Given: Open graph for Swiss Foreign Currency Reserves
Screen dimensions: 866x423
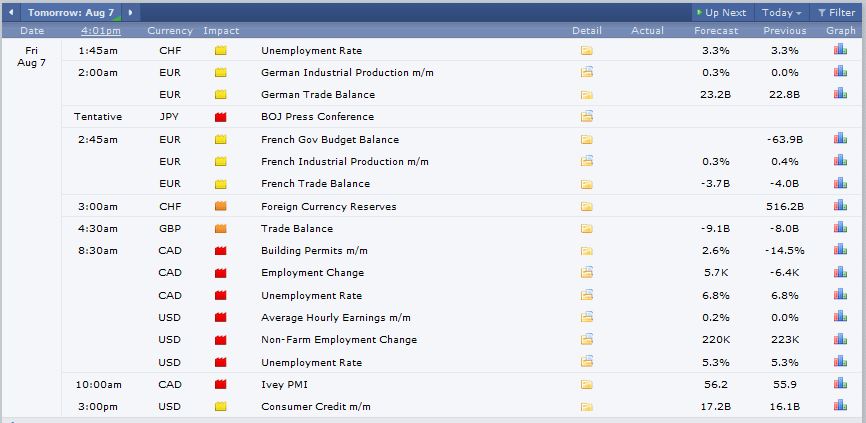Looking at the screenshot, I should pyautogui.click(x=840, y=206).
